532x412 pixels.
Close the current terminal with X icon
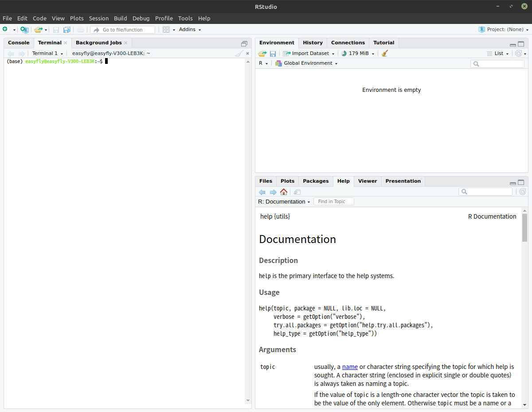point(248,54)
